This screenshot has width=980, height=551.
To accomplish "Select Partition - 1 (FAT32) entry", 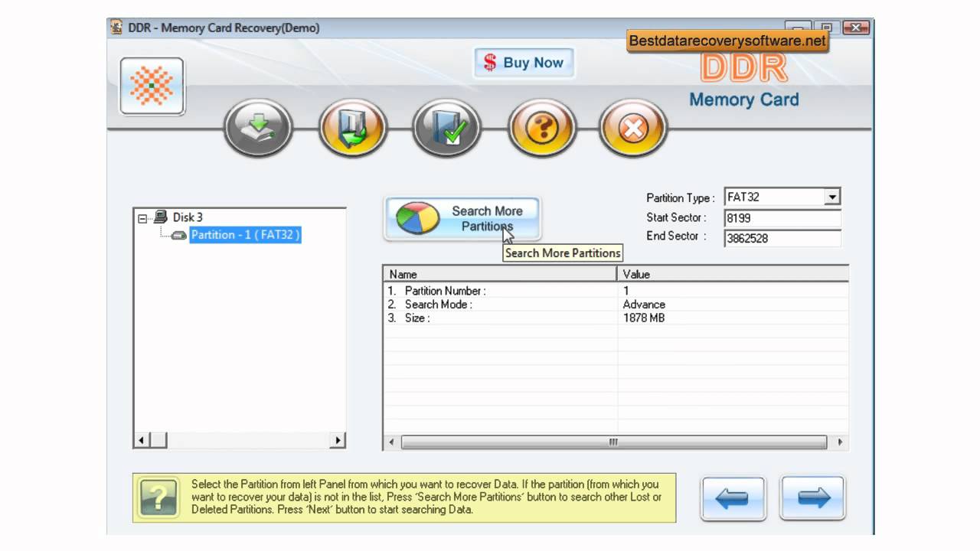I will pos(245,235).
